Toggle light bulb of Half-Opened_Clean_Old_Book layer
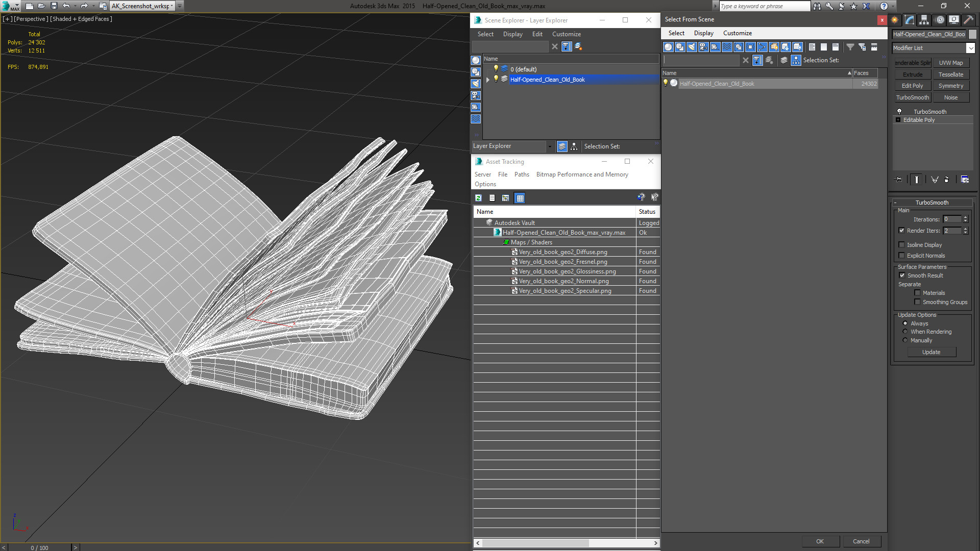This screenshot has height=551, width=980. [495, 79]
